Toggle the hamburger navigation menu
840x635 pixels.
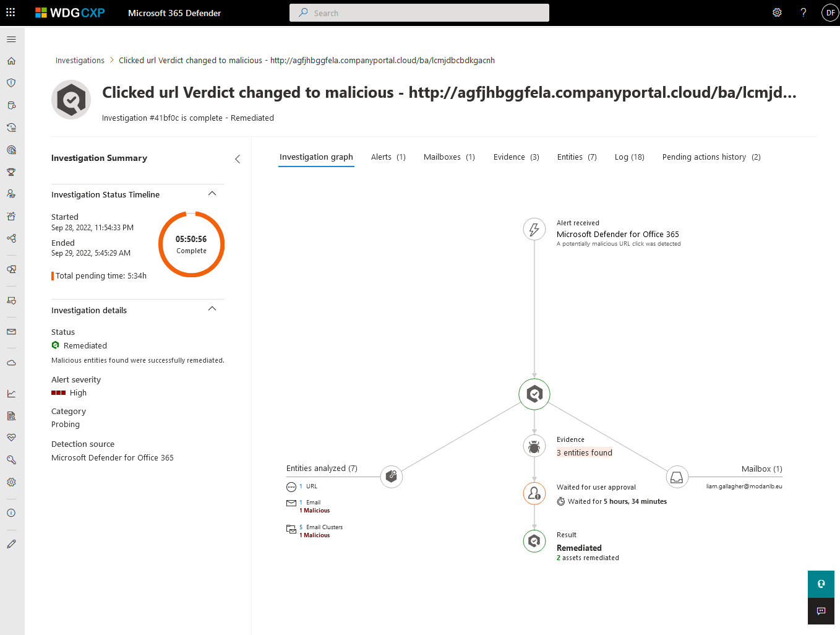(11, 39)
